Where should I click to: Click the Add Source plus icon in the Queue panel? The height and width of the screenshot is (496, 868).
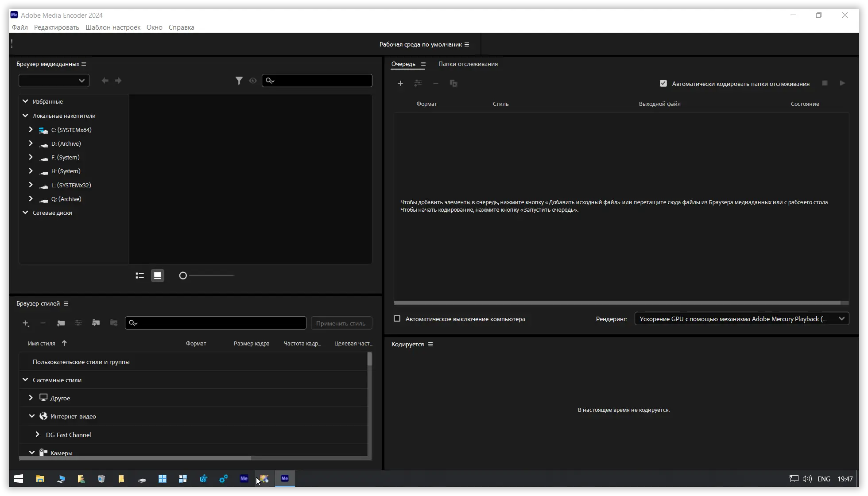pos(400,83)
